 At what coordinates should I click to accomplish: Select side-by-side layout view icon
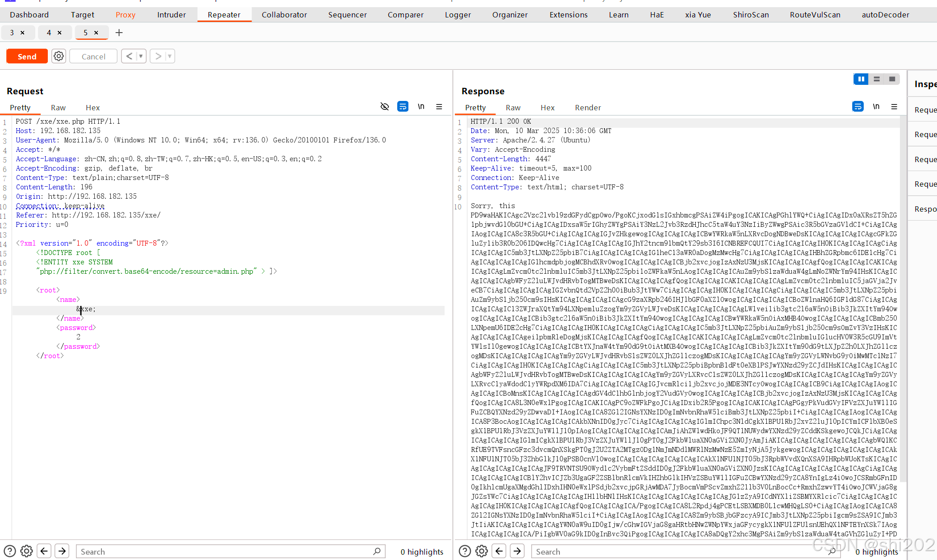861,79
